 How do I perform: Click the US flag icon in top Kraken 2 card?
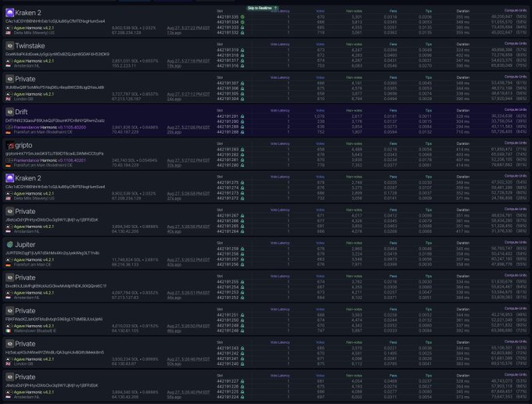pyautogui.click(x=8, y=33)
